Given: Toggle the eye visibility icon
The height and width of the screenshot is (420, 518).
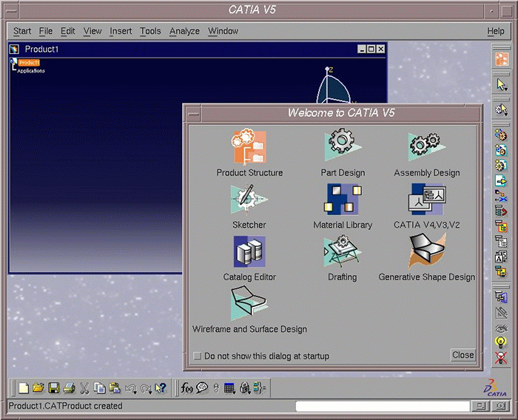Looking at the screenshot, I should (x=501, y=328).
